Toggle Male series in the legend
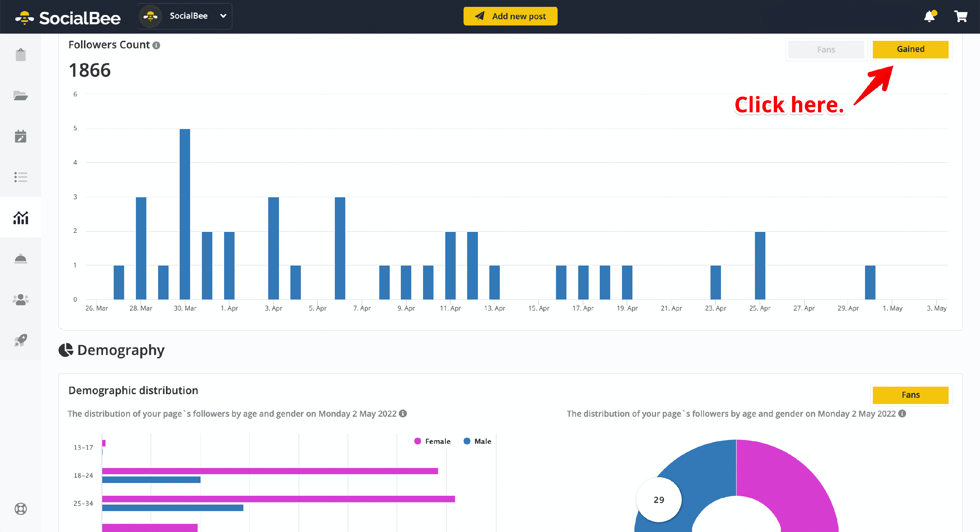 (x=478, y=441)
